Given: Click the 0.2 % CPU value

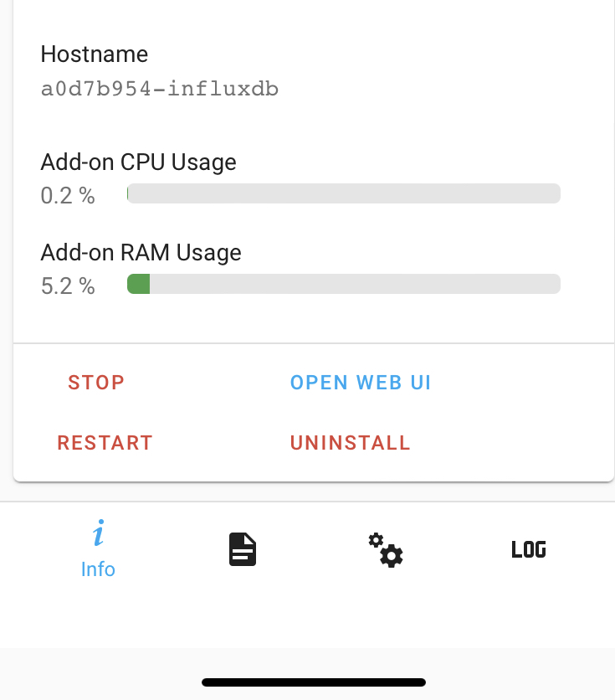Looking at the screenshot, I should point(68,196).
